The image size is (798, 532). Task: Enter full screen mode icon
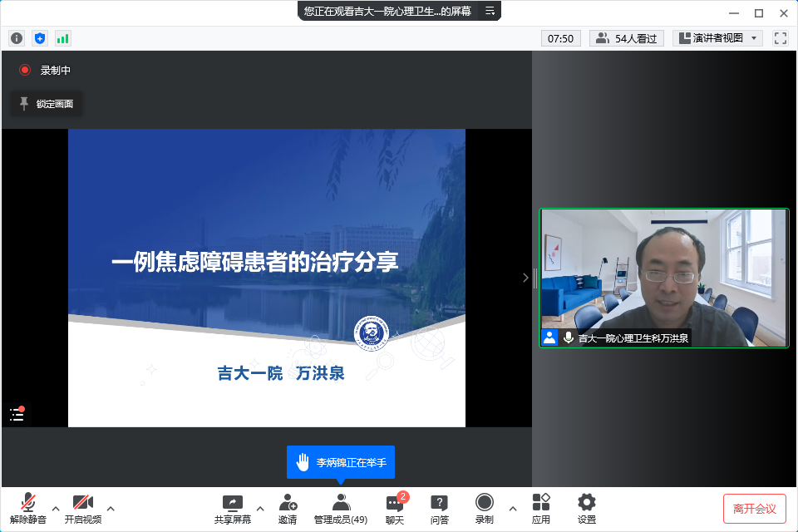(780, 38)
